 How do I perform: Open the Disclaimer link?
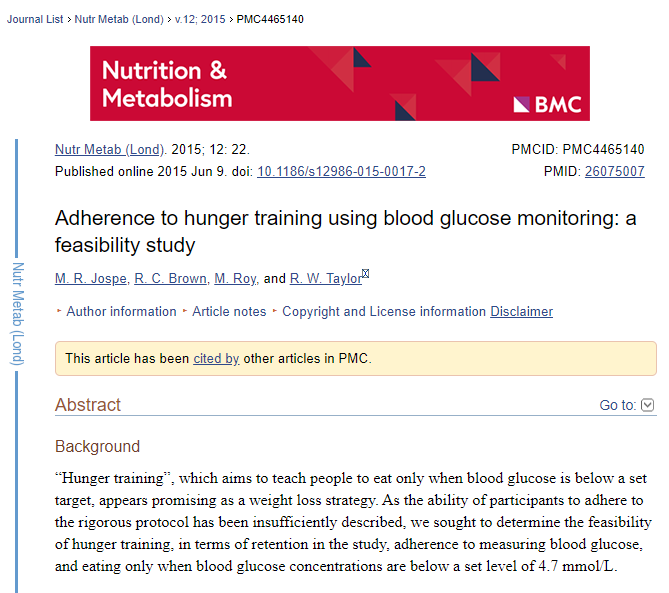tap(521, 311)
